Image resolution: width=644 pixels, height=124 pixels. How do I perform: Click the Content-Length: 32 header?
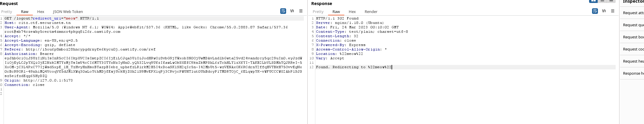click(x=337, y=36)
